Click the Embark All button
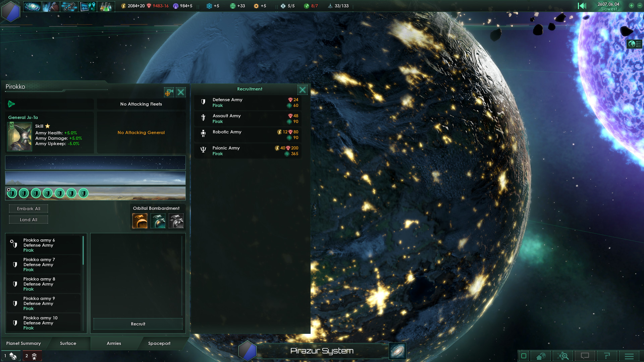Image resolution: width=644 pixels, height=362 pixels. tap(29, 208)
